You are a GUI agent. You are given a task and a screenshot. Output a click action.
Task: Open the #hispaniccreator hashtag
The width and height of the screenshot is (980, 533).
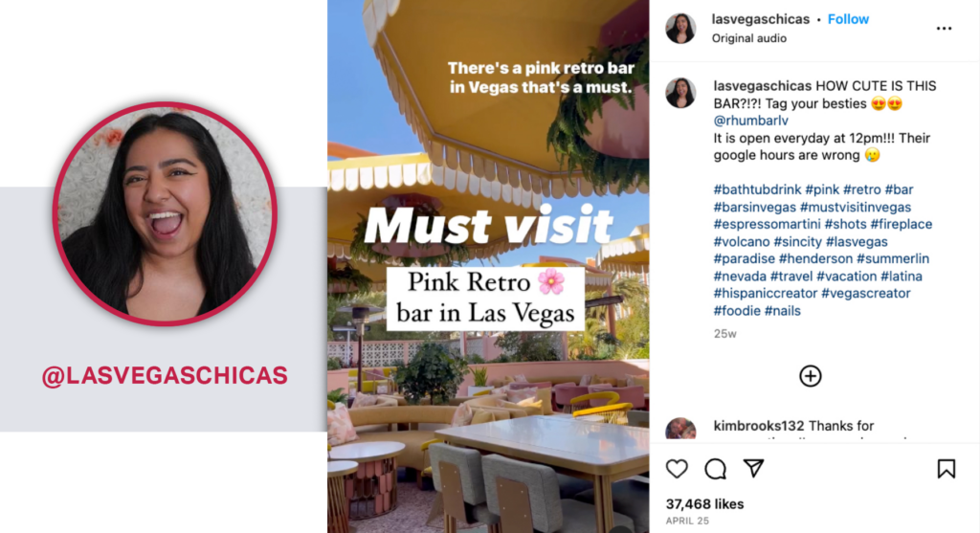[765, 293]
